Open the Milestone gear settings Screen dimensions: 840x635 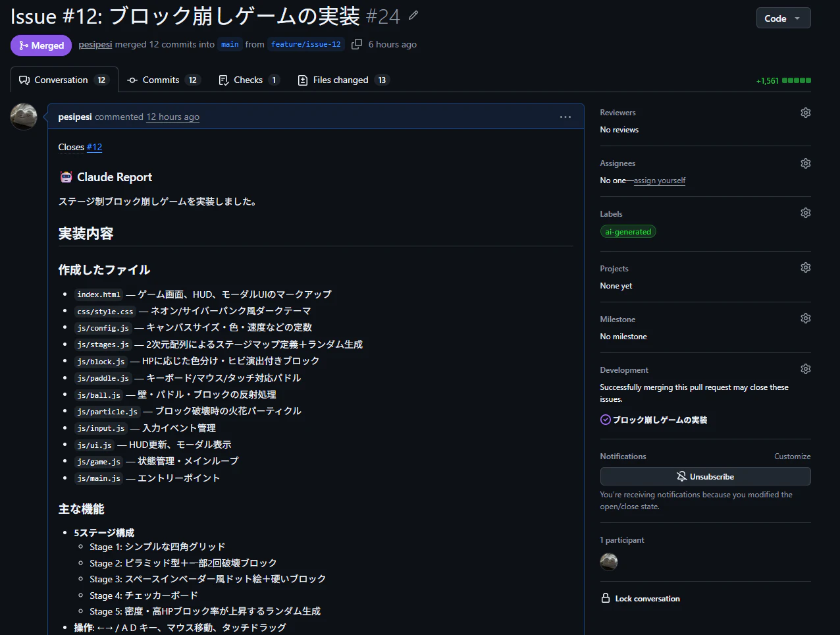805,318
